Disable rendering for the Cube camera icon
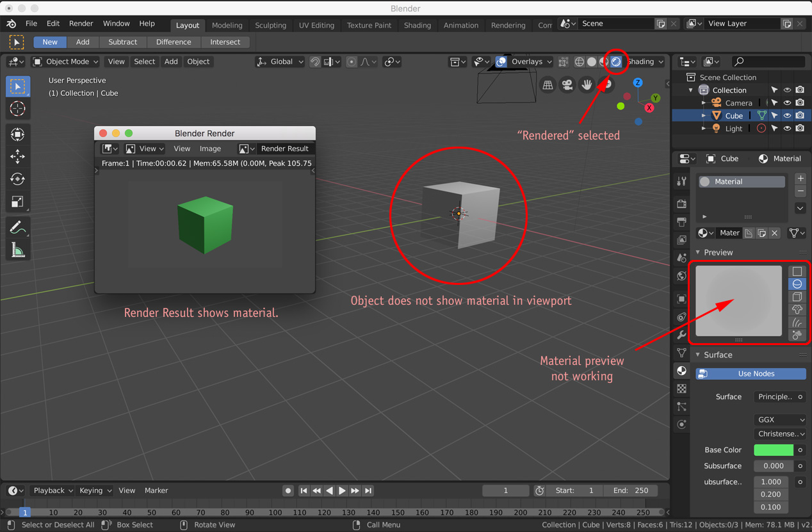The image size is (812, 532). (x=800, y=115)
